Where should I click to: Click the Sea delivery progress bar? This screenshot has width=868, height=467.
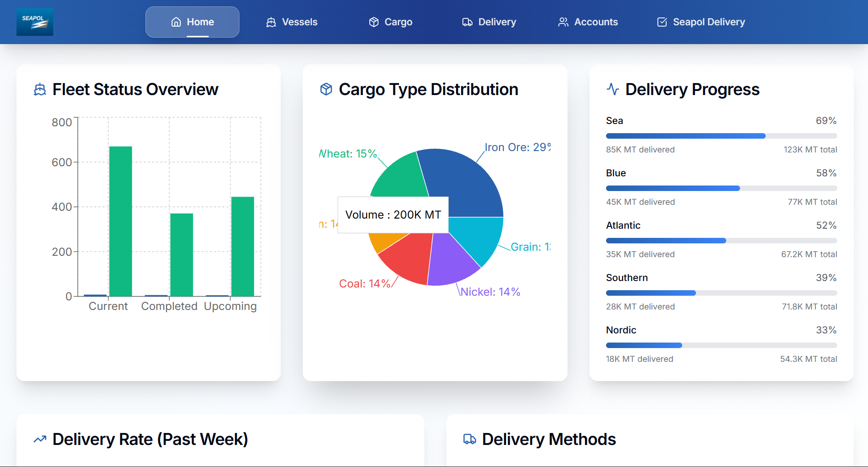click(x=721, y=136)
